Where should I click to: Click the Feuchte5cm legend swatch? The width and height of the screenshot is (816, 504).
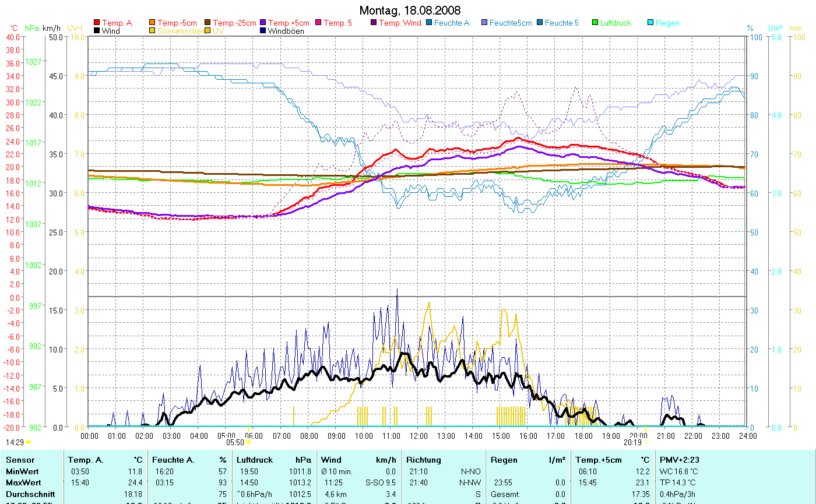point(484,23)
